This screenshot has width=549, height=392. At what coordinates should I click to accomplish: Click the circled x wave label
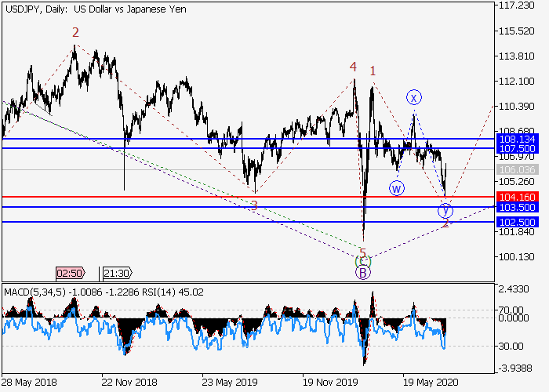[x=414, y=97]
